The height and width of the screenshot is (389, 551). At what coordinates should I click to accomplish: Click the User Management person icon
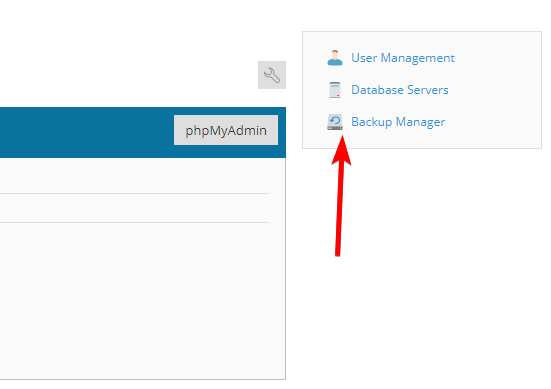coord(335,58)
